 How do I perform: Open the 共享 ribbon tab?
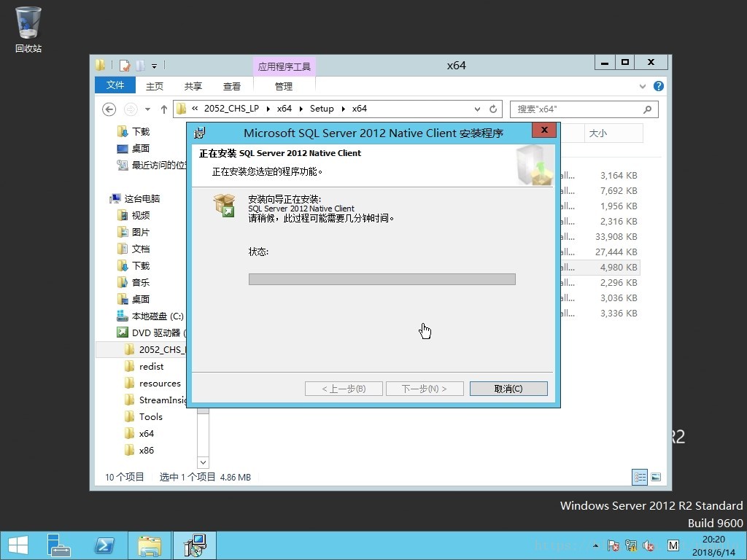193,86
